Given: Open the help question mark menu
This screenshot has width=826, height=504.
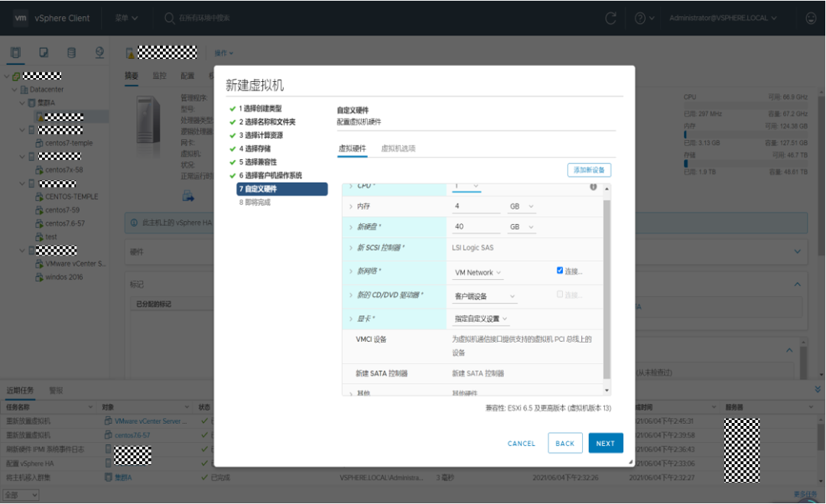Looking at the screenshot, I should pyautogui.click(x=644, y=18).
